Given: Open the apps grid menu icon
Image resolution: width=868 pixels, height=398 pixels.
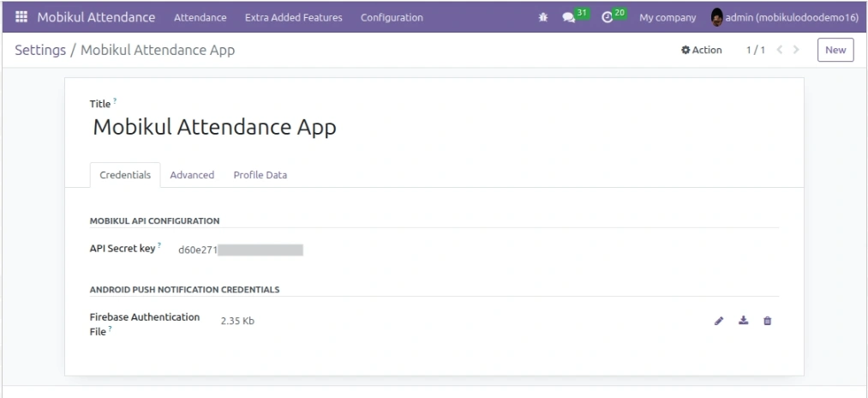Looking at the screenshot, I should pyautogui.click(x=21, y=17).
